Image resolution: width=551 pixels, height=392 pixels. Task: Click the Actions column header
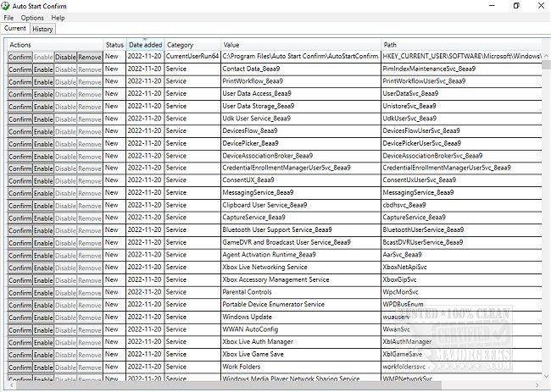tap(55, 45)
